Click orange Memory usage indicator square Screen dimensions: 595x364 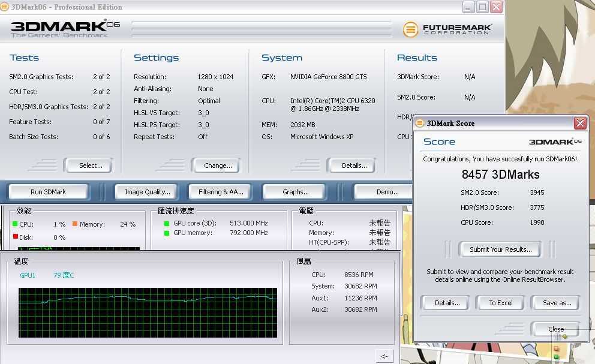tap(75, 224)
